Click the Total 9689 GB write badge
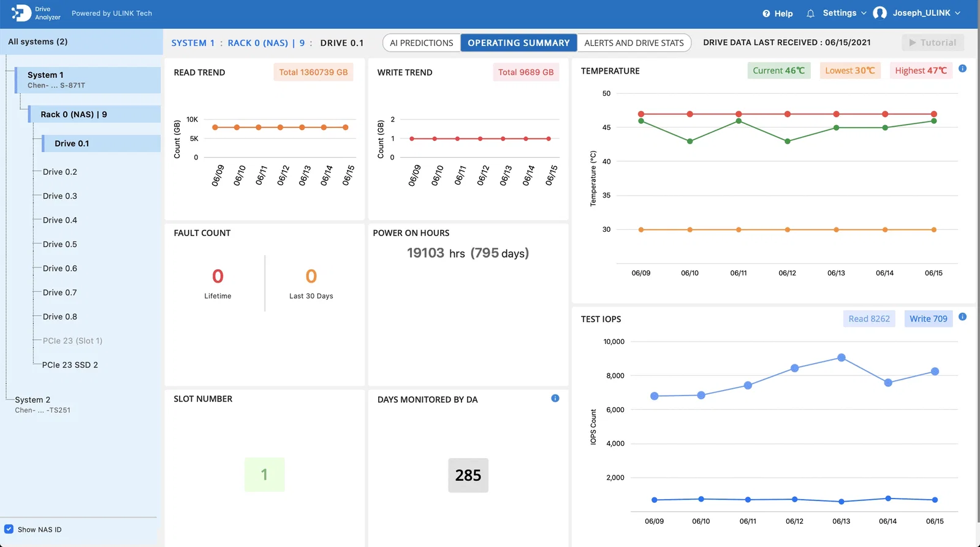The height and width of the screenshot is (547, 980). 526,72
